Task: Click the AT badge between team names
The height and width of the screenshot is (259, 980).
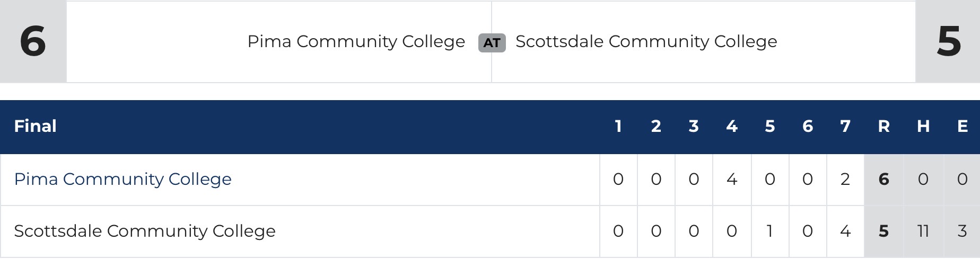Action: tap(492, 43)
